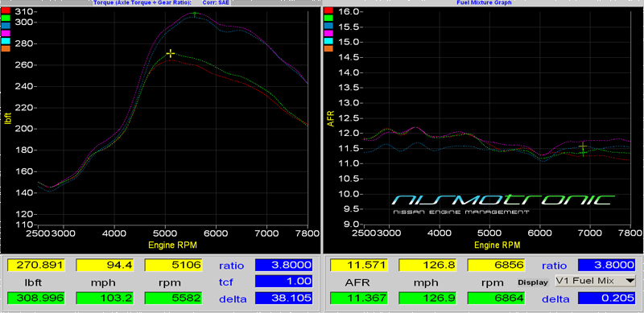Click the 103.2 green mph value field
644x313 pixels.
click(x=105, y=299)
